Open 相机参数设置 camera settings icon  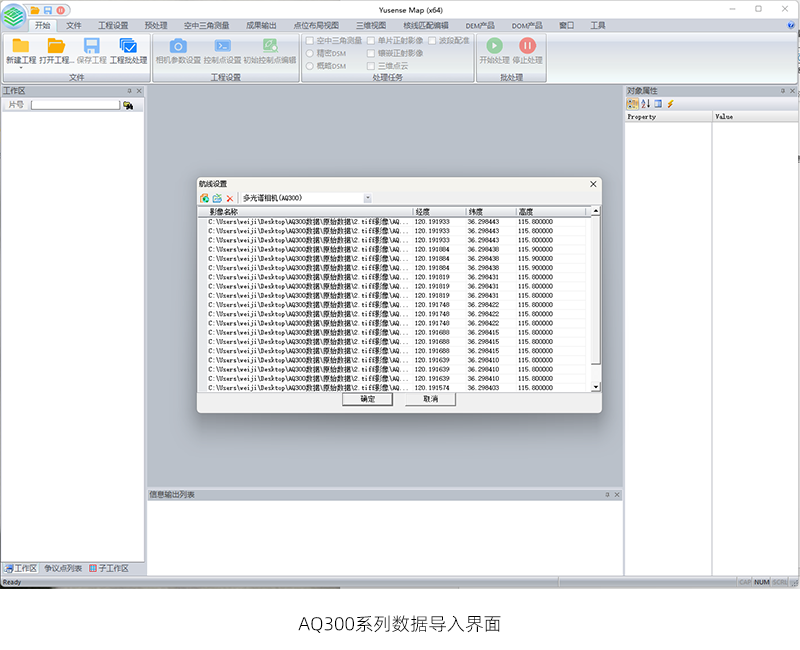(x=178, y=46)
